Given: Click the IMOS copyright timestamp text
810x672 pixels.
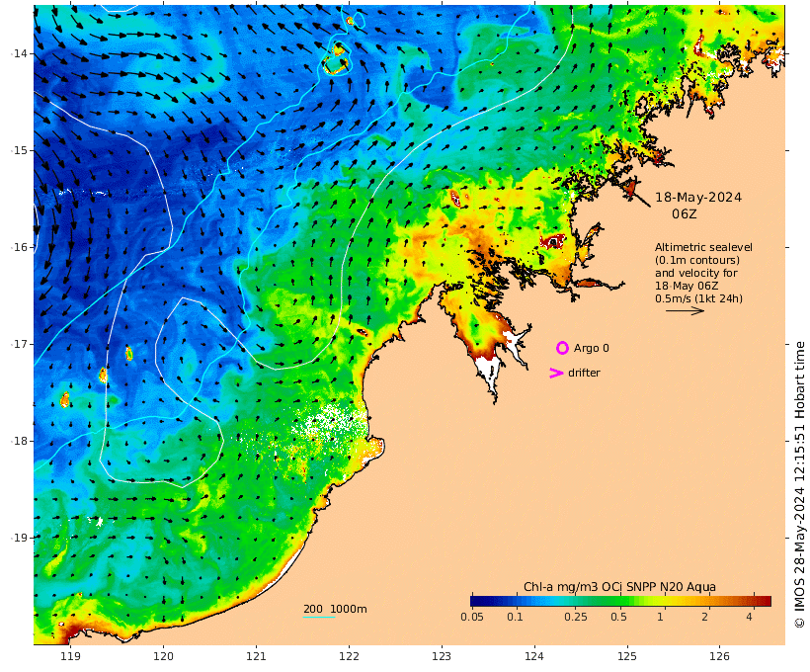Looking at the screenshot, I should click(800, 484).
